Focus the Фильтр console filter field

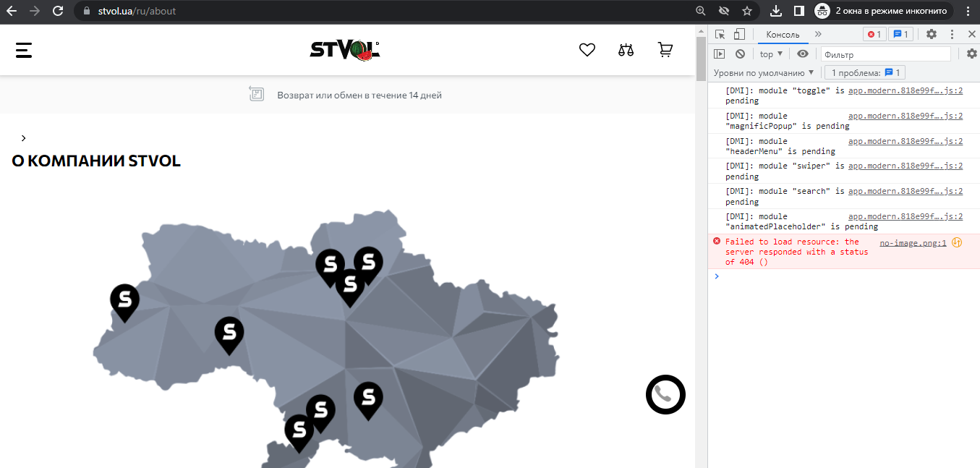[886, 54]
